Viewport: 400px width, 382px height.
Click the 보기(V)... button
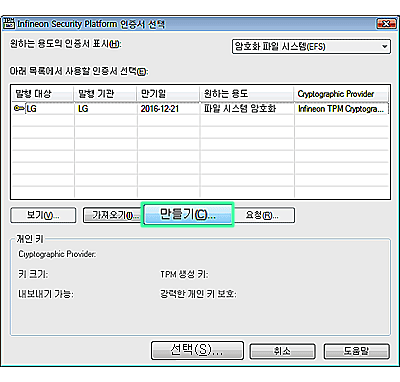click(43, 215)
